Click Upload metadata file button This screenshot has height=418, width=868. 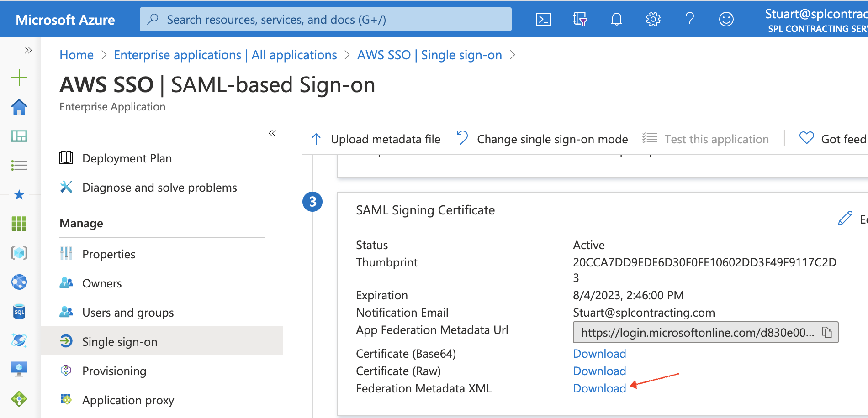[376, 139]
